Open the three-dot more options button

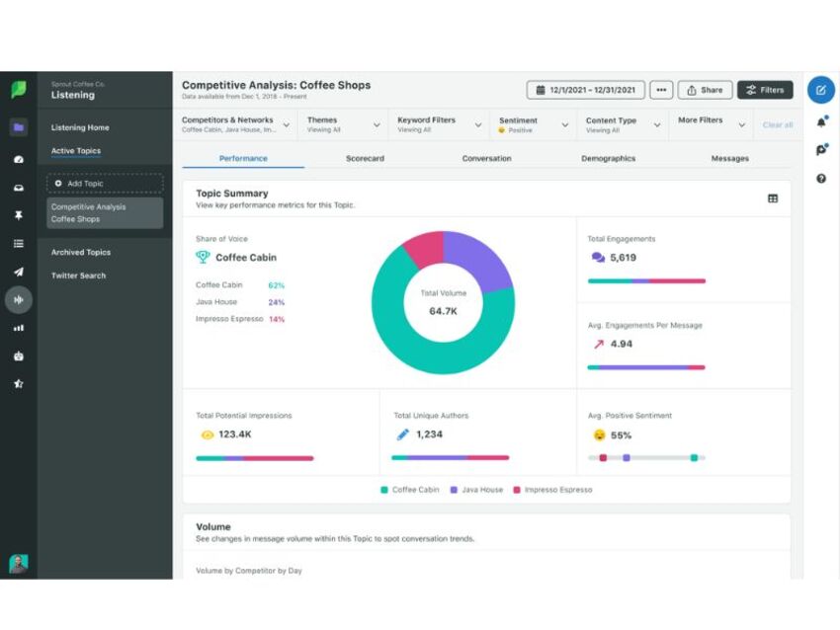point(661,90)
